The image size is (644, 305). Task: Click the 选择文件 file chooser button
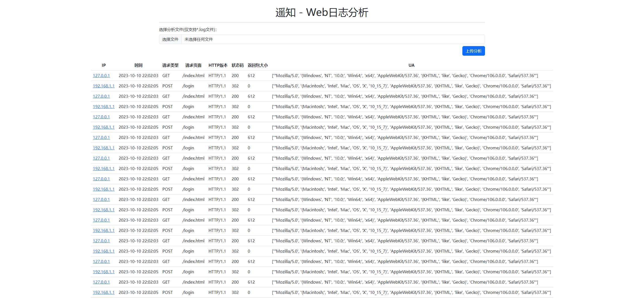coord(170,39)
